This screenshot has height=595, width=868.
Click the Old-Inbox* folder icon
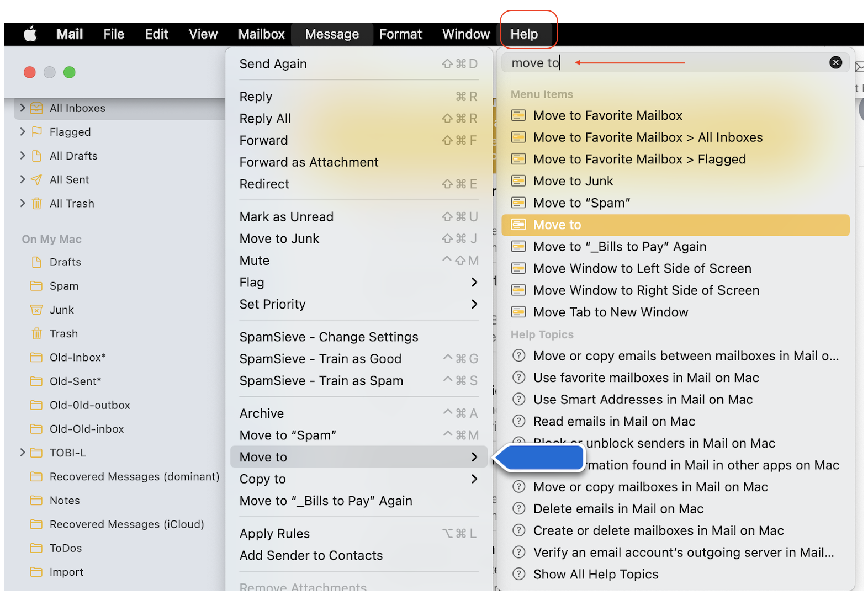(x=36, y=357)
